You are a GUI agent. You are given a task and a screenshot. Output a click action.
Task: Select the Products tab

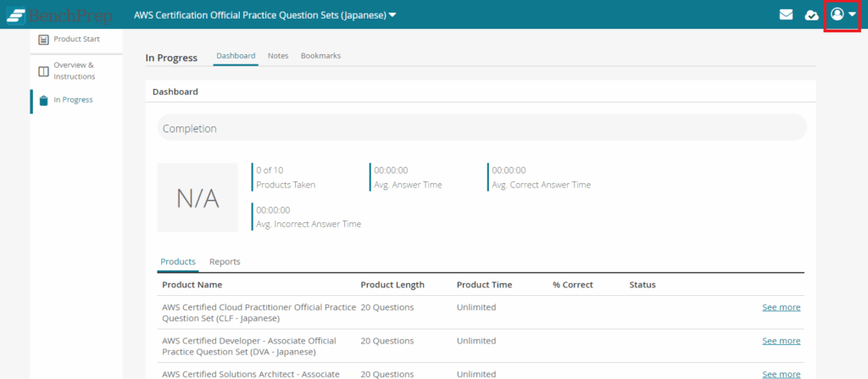[178, 262]
